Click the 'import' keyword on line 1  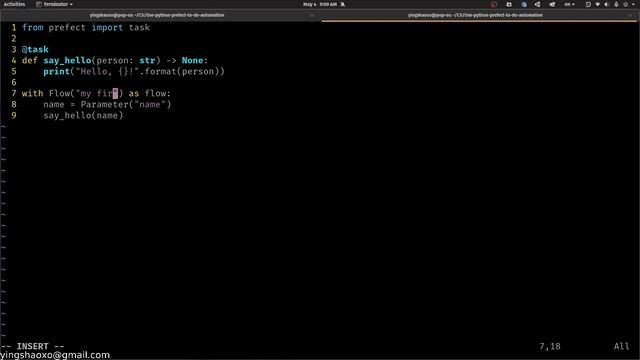pyautogui.click(x=107, y=27)
